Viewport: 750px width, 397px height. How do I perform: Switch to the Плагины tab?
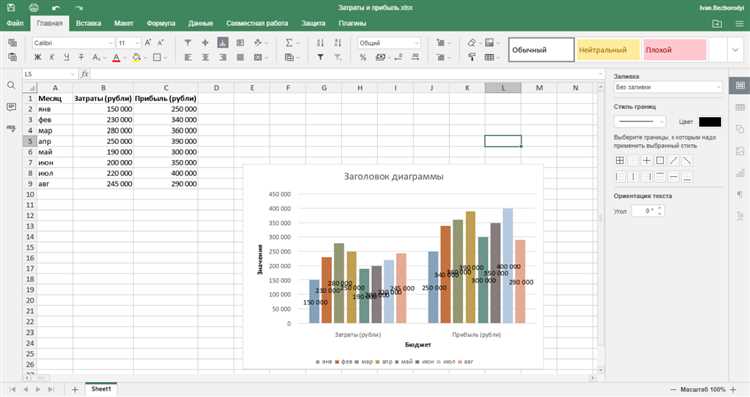(x=353, y=23)
